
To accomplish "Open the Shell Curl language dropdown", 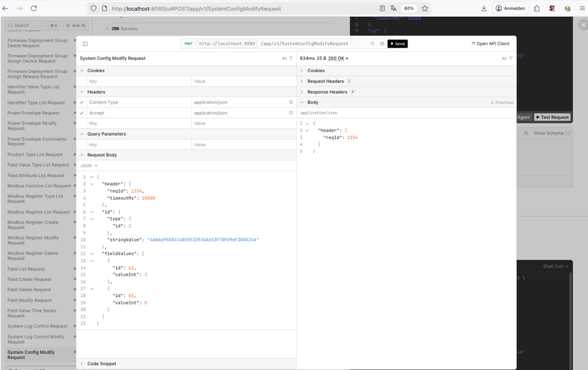I will 556,267.
